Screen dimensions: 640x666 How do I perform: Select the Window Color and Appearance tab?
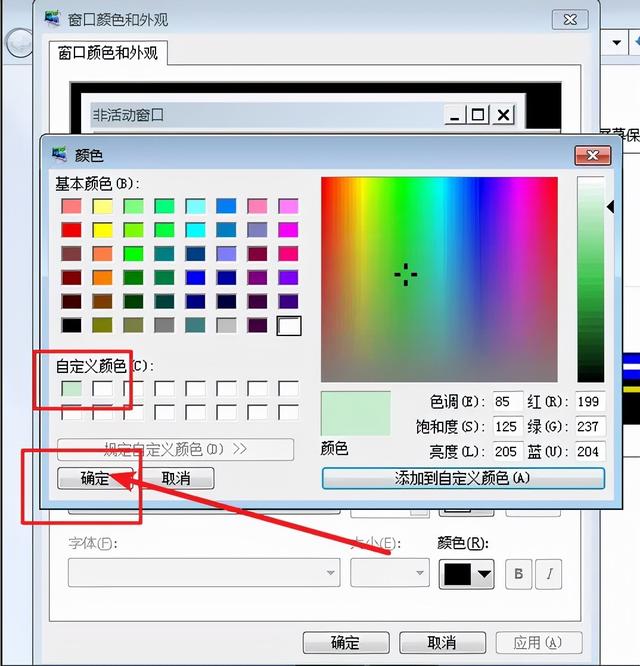tap(108, 53)
